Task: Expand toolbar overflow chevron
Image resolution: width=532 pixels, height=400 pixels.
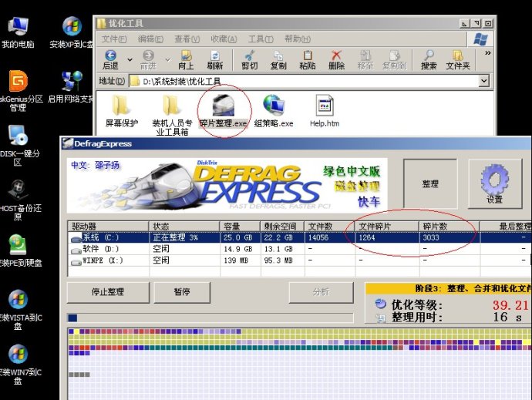Action: pyautogui.click(x=488, y=53)
